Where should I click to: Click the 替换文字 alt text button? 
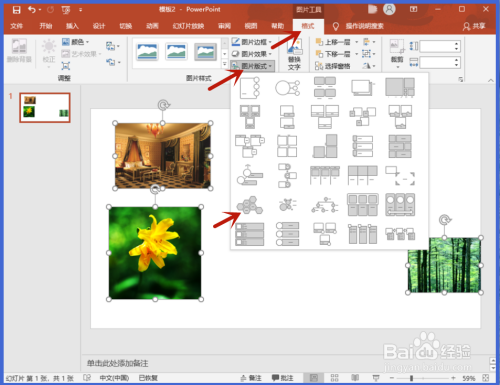(x=295, y=54)
